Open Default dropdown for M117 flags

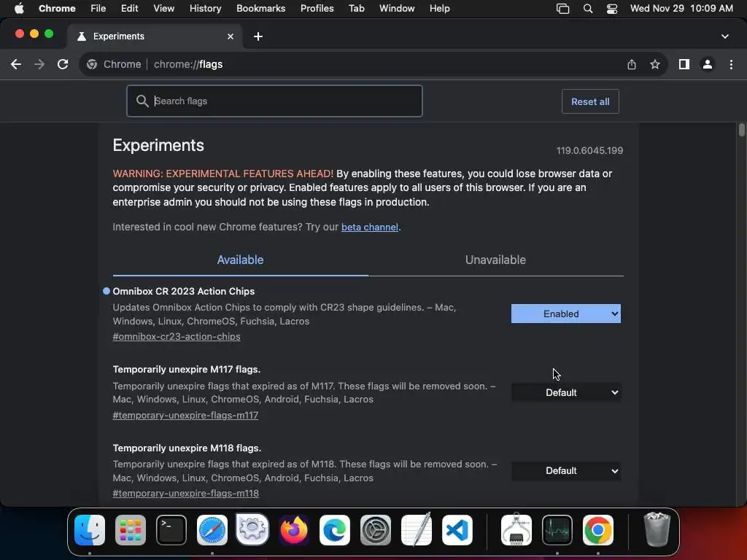pos(566,392)
